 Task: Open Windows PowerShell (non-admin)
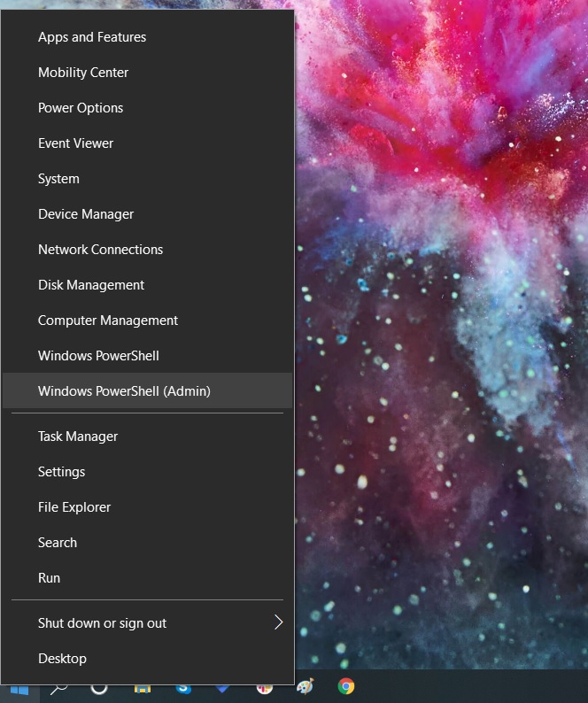pos(147,356)
